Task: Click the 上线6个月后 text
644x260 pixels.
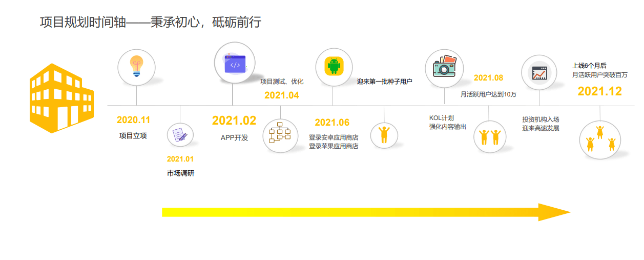Action: [589, 66]
